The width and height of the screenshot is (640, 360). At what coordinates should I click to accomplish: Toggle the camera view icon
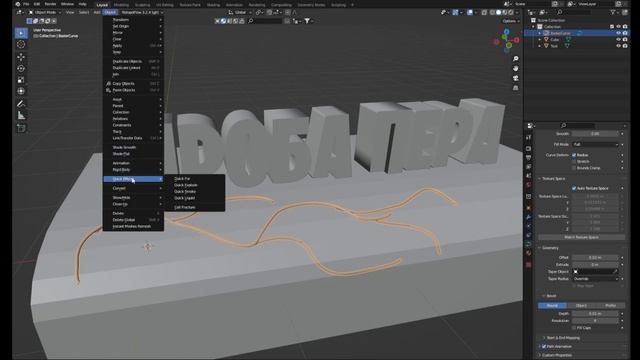516,78
